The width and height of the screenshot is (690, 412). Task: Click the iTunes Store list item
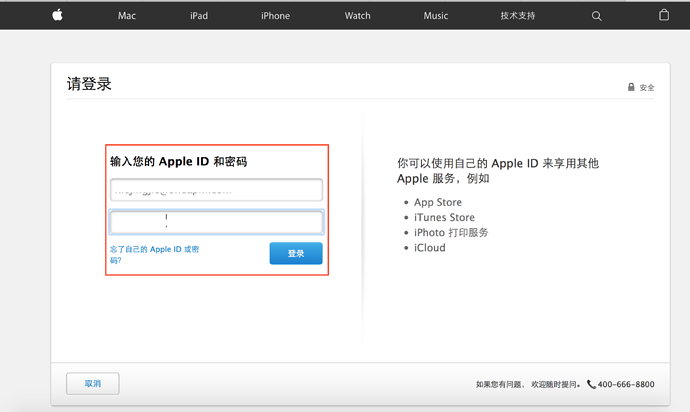click(x=444, y=217)
